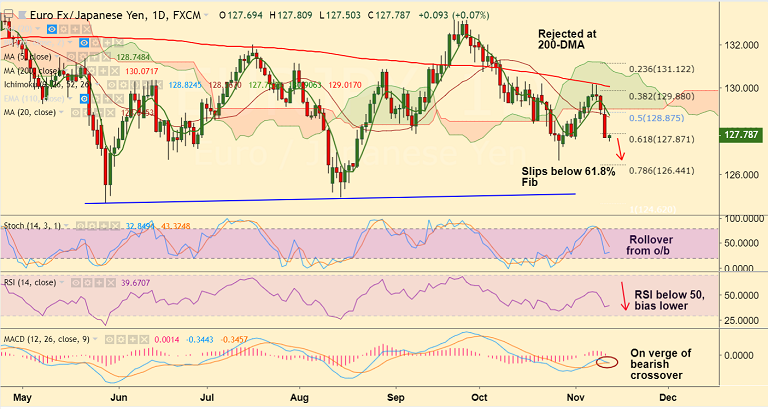Click the RSI value 39.6707
Screen dimensions: 768x409
135,283
